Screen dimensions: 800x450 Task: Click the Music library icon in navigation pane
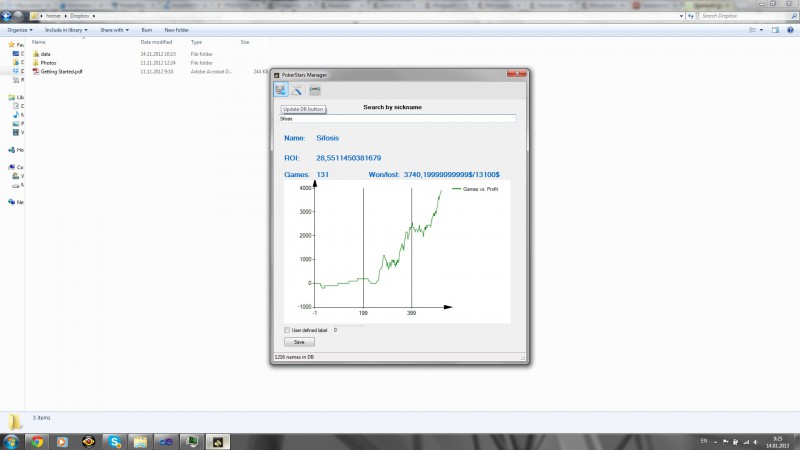tap(16, 115)
